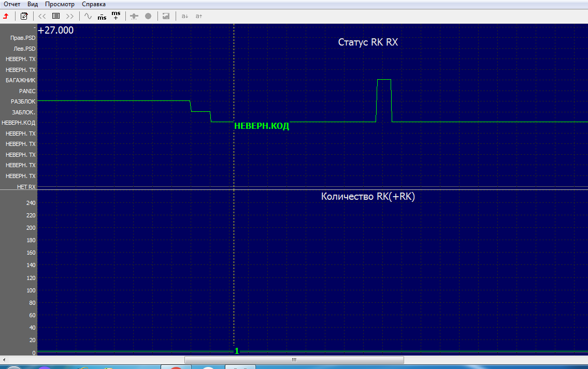
Task: Click the green cursor value 1 in lower chart
Action: click(237, 351)
